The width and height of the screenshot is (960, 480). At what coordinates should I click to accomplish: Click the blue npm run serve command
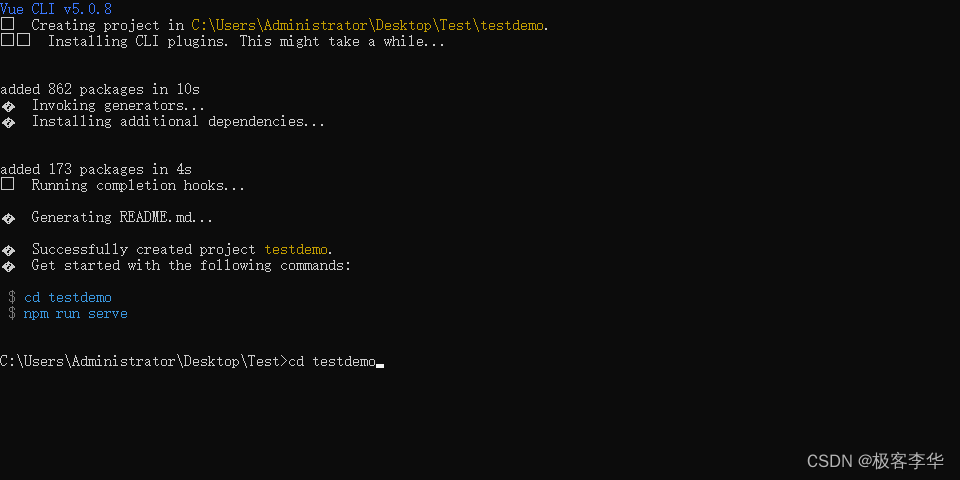point(76,314)
